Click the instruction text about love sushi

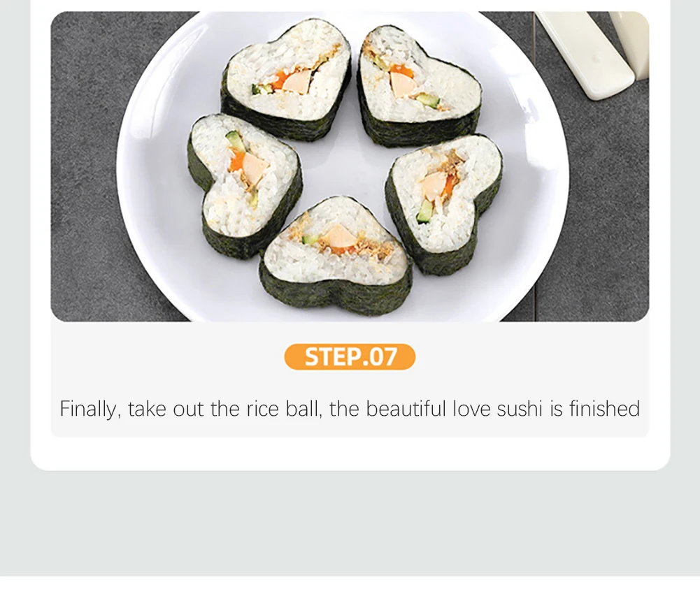coord(350,409)
